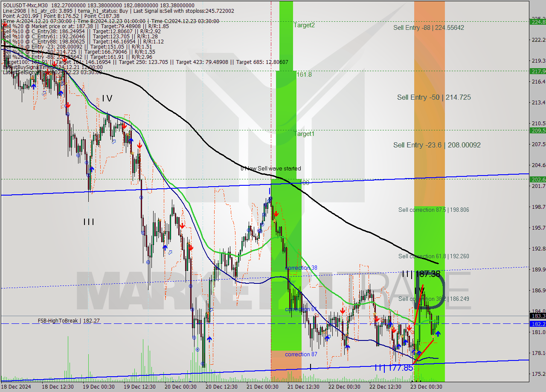
Task: Select the '18 Dec 2024' time axis label
Action: pos(16,387)
